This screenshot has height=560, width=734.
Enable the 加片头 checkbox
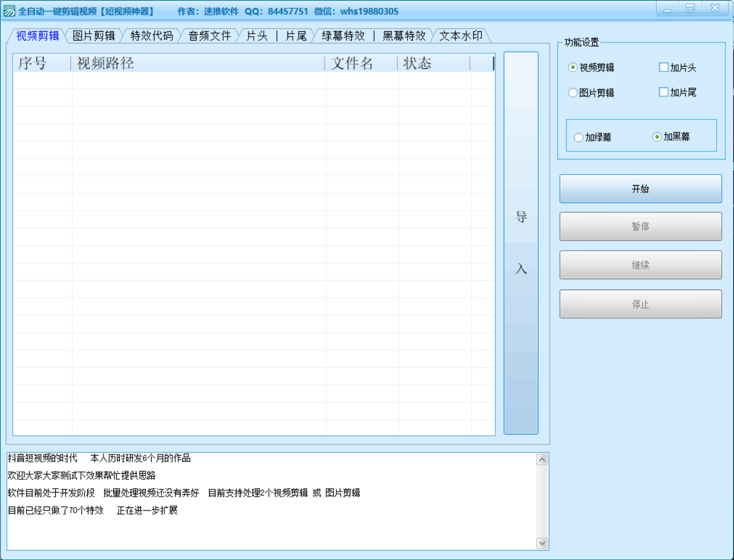(664, 67)
